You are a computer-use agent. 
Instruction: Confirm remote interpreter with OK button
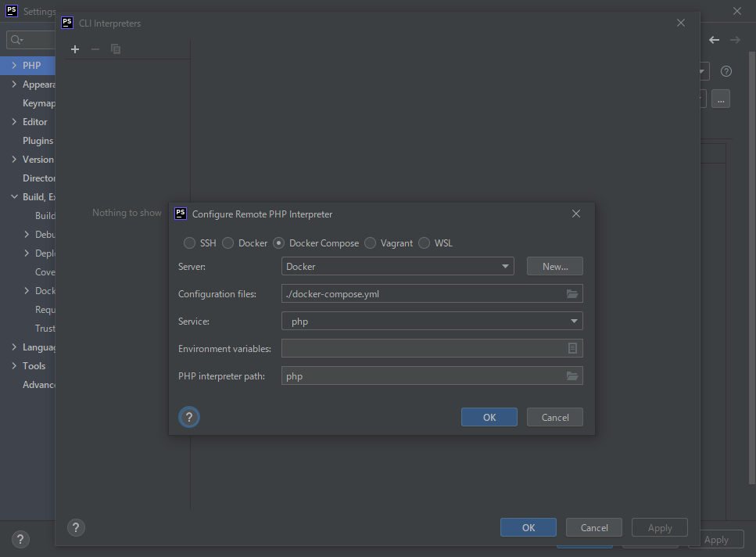pos(489,417)
